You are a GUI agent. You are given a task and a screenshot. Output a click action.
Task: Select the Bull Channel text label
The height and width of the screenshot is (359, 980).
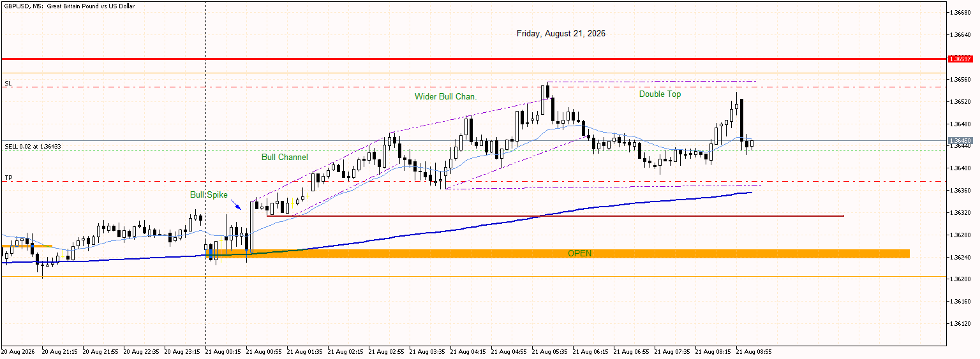click(285, 157)
